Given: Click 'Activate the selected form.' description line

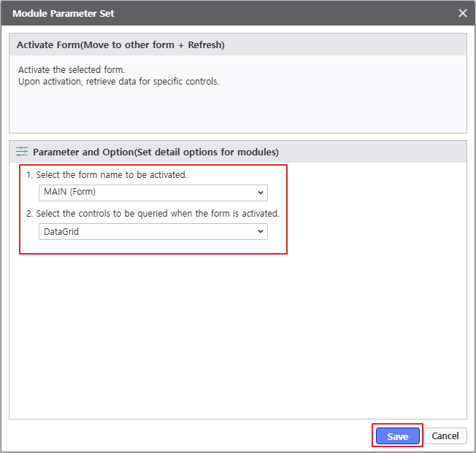Looking at the screenshot, I should coord(72,70).
